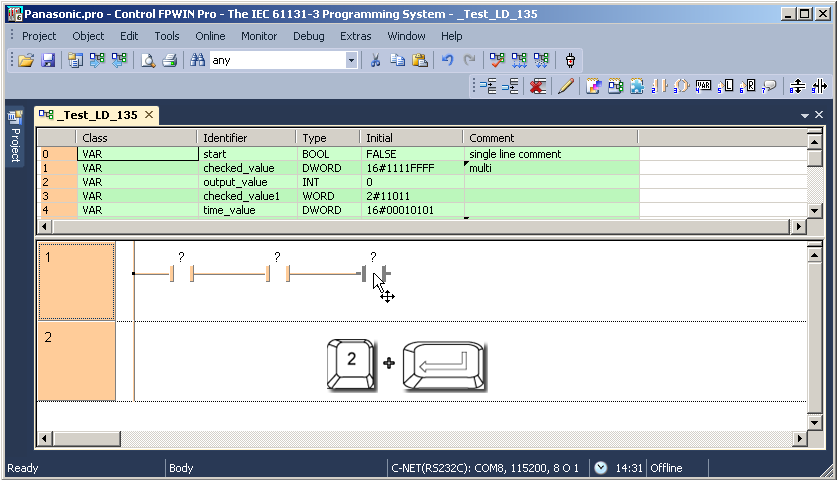The width and height of the screenshot is (837, 480).
Task: Click the Undo arrow icon
Action: pos(448,60)
